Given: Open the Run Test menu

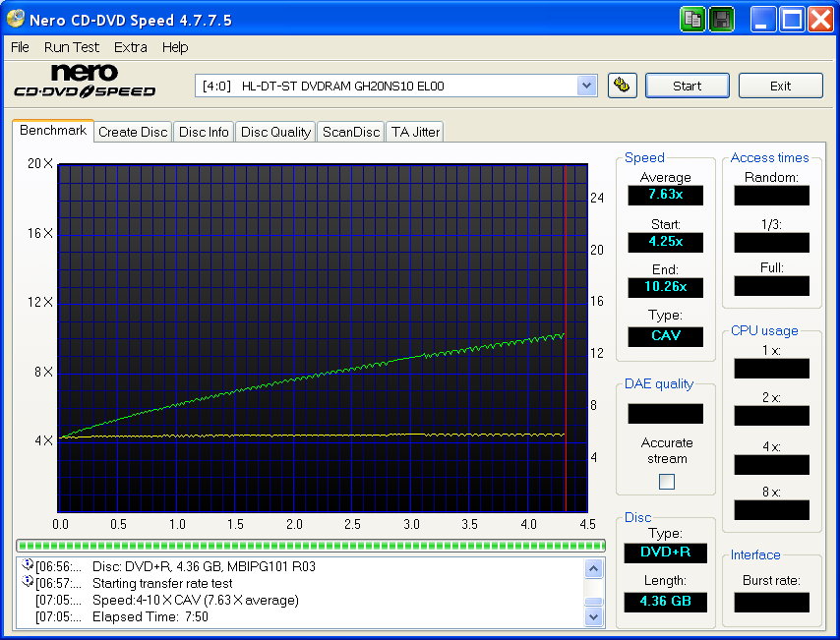Looking at the screenshot, I should 71,47.
